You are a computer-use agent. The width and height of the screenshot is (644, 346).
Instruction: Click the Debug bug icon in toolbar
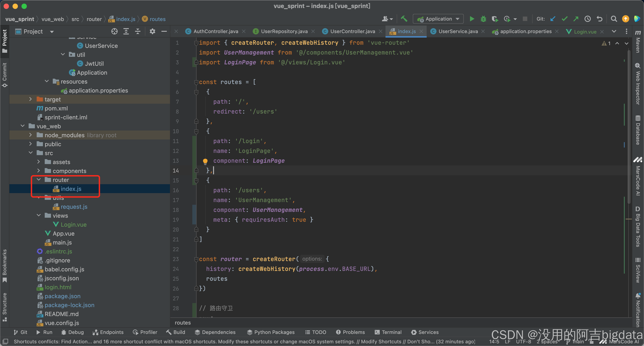click(483, 19)
